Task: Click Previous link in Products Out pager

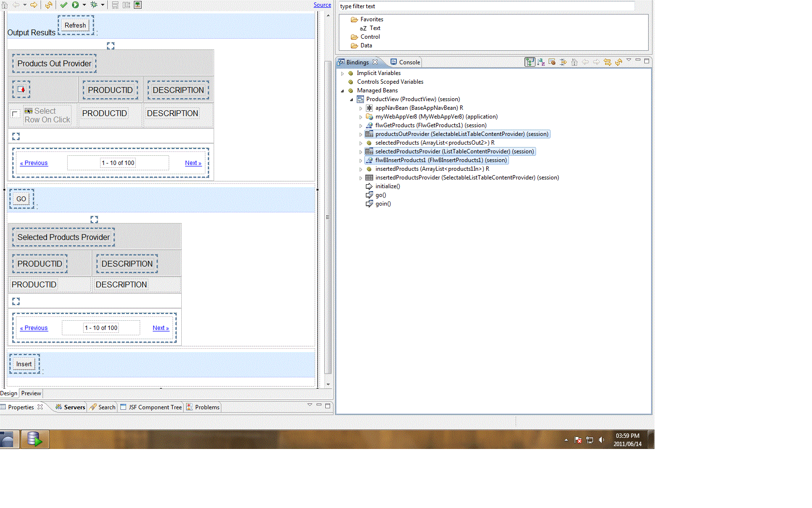Action: click(x=34, y=163)
